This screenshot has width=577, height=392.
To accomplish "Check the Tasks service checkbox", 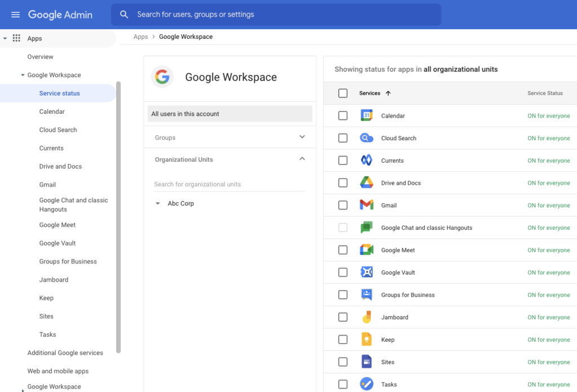I will tap(343, 384).
